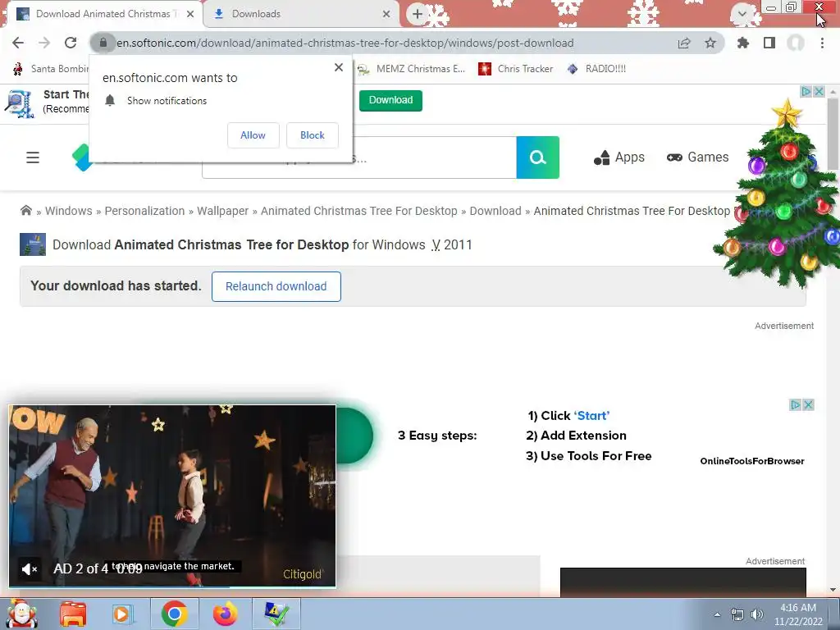The width and height of the screenshot is (840, 630).
Task: Open the Chris Tracker bookmark
Action: click(x=515, y=69)
